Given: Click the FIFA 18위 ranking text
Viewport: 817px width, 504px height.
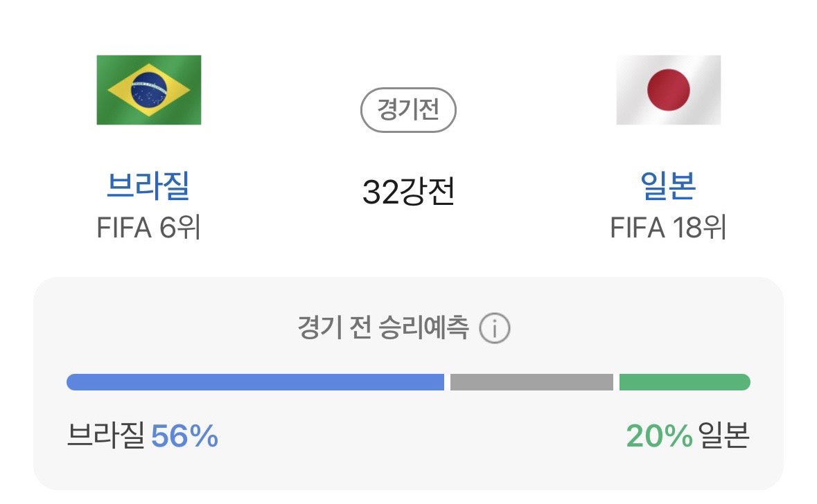Looking at the screenshot, I should pos(668,228).
